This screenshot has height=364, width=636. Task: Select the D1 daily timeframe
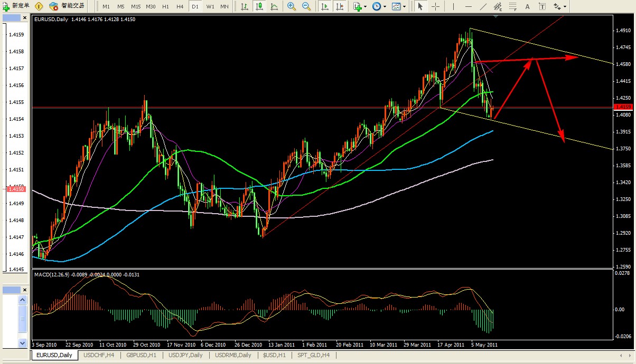point(195,6)
